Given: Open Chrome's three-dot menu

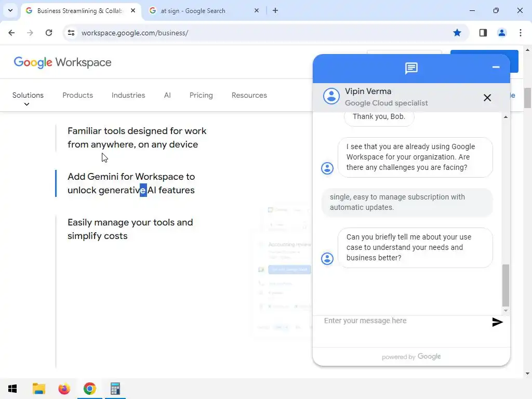Looking at the screenshot, I should click(521, 33).
